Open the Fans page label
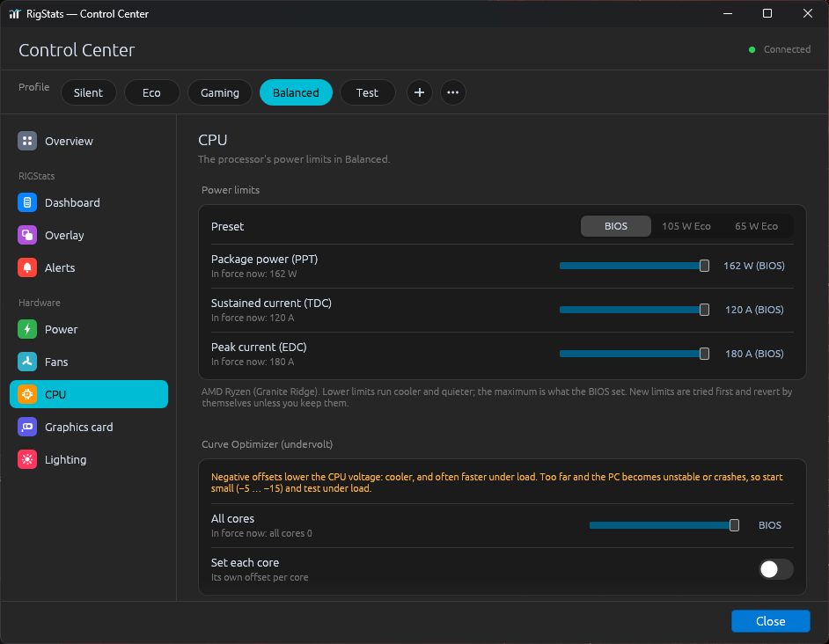Image resolution: width=829 pixels, height=644 pixels. tap(56, 362)
